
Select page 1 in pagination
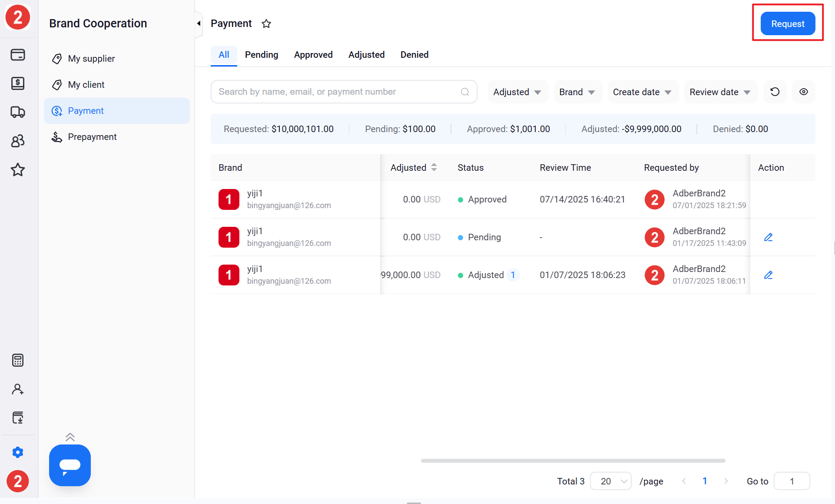tap(705, 481)
